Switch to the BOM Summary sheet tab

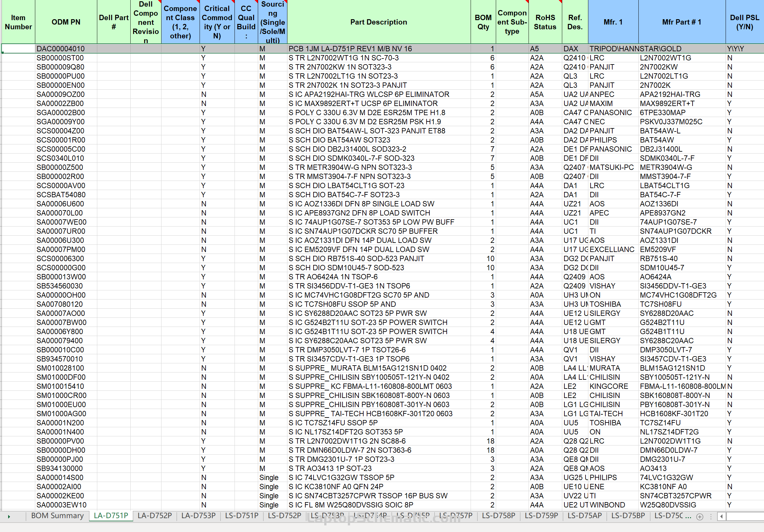57,516
